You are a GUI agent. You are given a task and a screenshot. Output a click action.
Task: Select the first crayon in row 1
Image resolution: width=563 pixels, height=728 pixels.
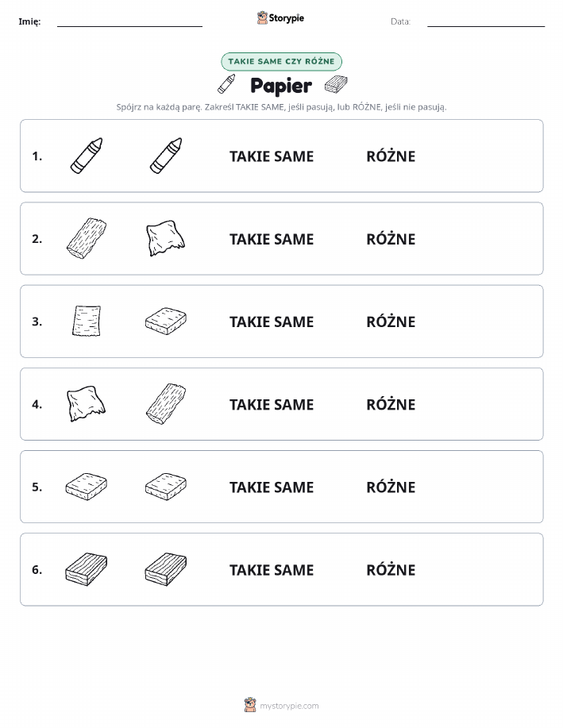coord(87,156)
